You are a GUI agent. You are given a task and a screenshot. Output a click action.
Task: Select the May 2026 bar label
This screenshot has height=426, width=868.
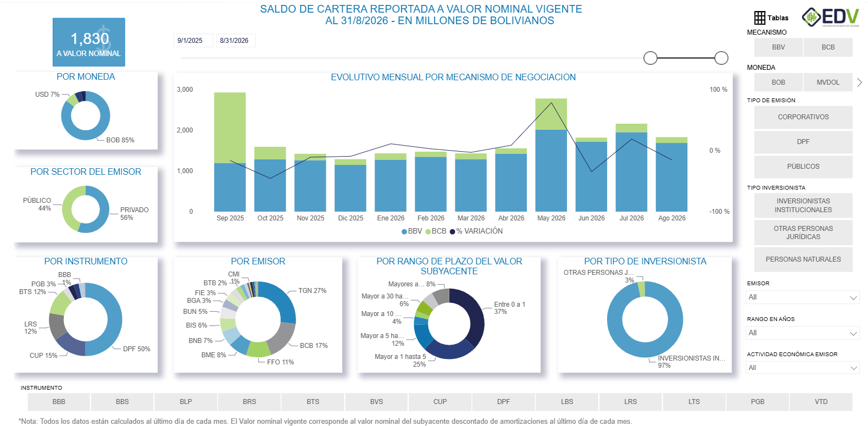(551, 218)
